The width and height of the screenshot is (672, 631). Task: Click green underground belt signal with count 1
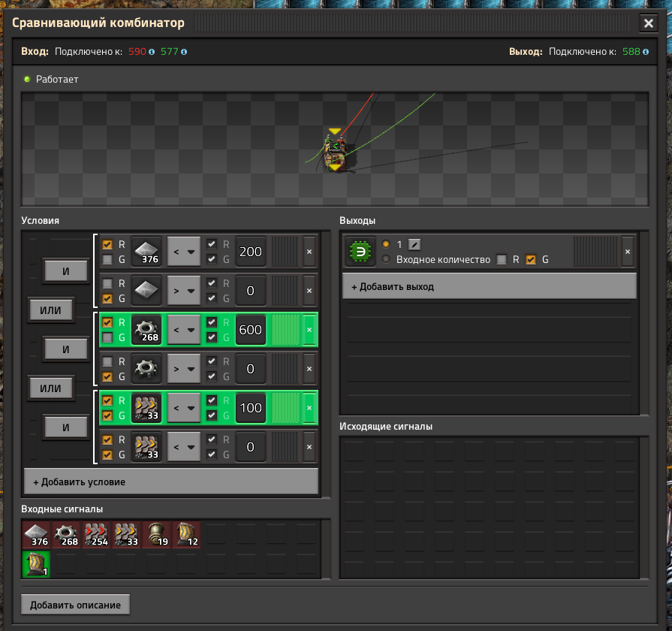37,564
